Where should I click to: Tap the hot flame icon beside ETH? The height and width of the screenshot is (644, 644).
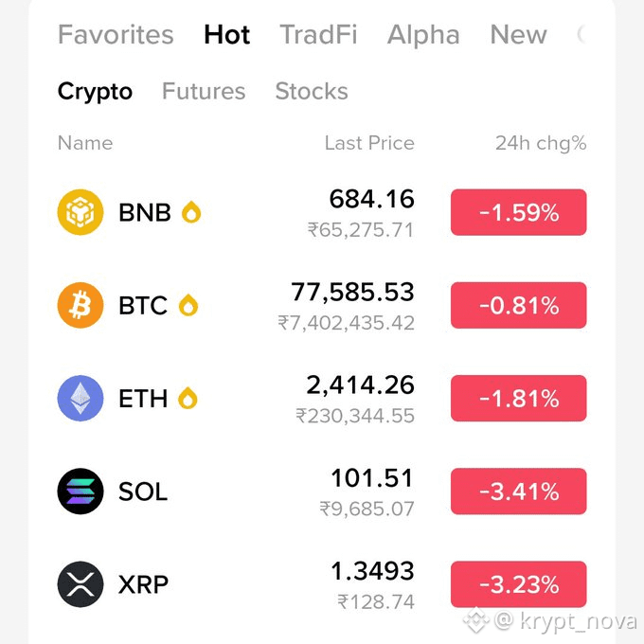(188, 398)
